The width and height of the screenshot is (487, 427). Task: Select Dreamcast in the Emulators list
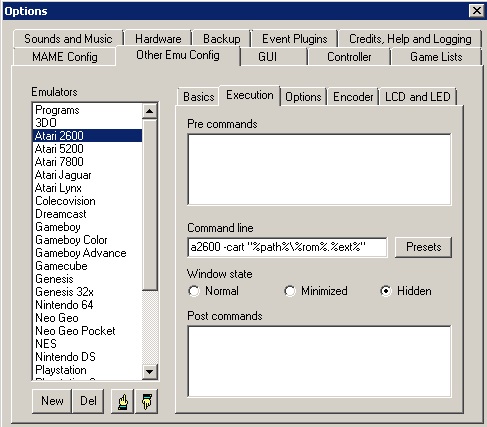(x=88, y=214)
